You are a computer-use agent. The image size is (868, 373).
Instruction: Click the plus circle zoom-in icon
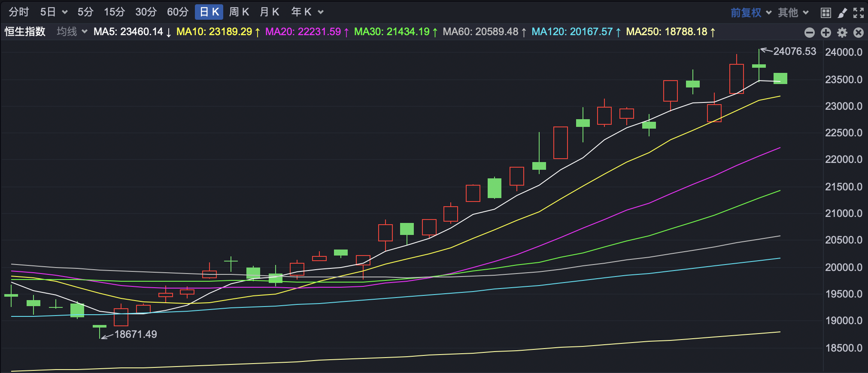tap(826, 33)
